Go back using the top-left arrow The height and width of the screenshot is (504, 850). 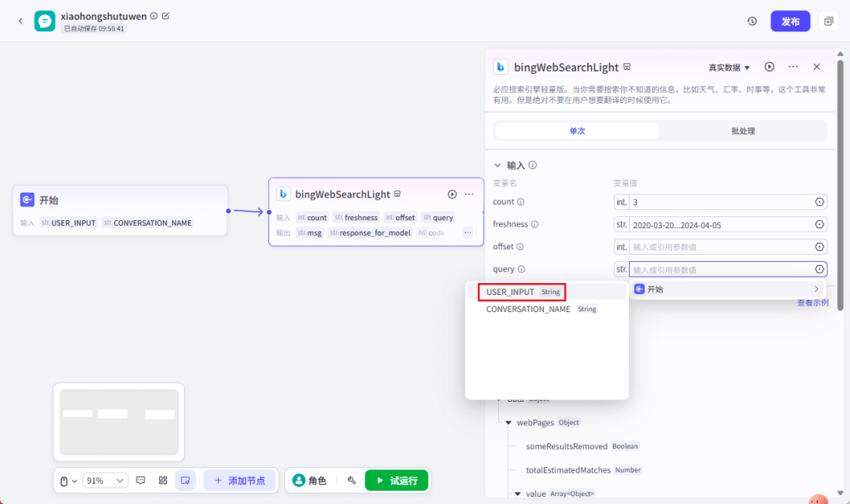20,21
